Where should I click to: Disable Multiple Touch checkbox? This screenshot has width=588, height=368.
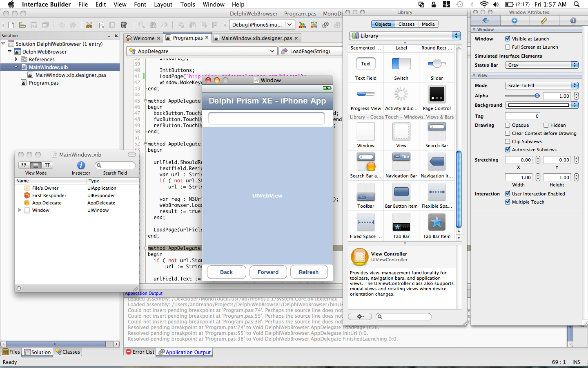coord(508,202)
